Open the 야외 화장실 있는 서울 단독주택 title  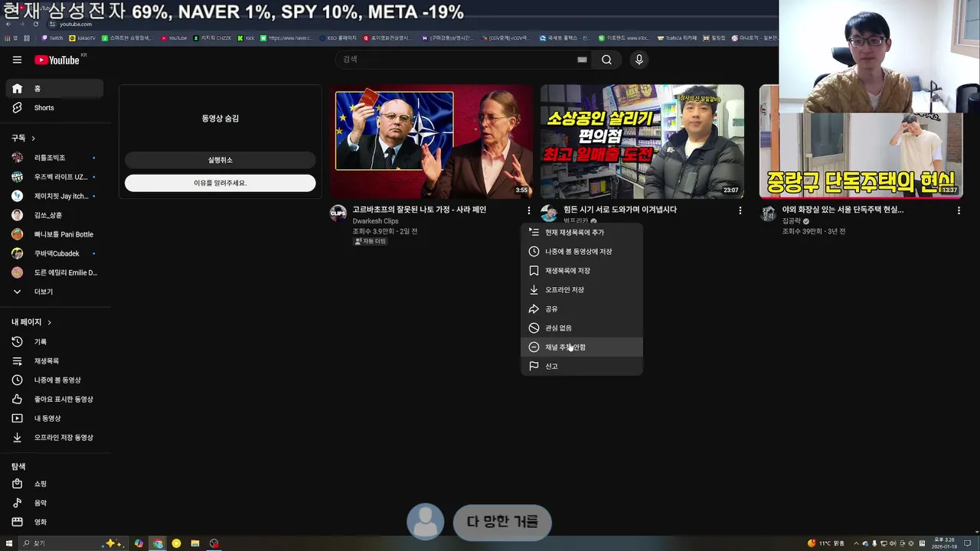click(x=843, y=210)
